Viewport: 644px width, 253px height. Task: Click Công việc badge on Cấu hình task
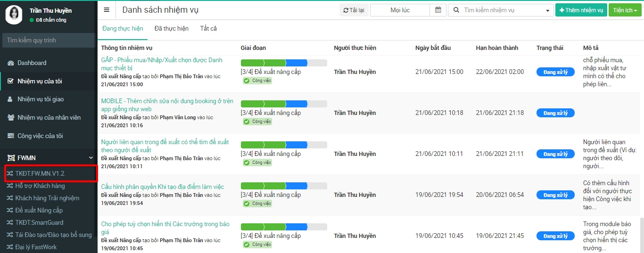(257, 204)
